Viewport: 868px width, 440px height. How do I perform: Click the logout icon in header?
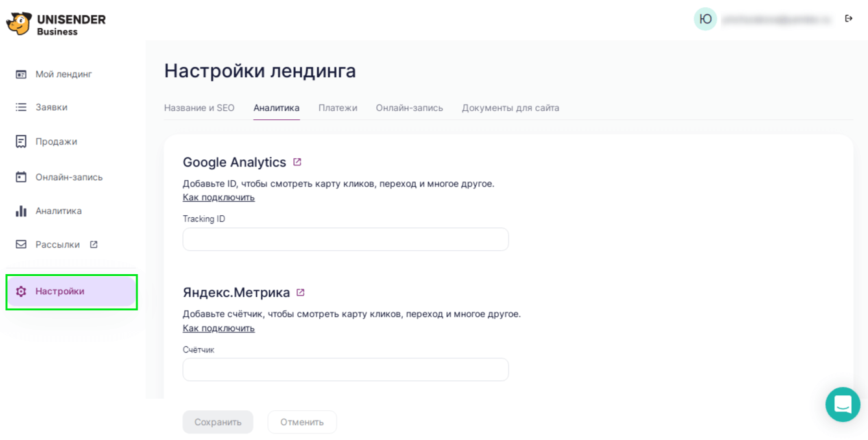(849, 19)
